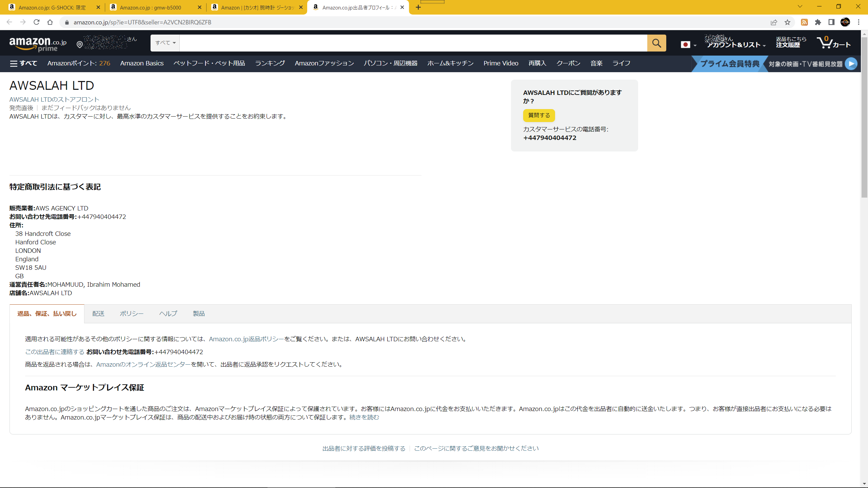868x488 pixels.
Task: Click the Chrome profile avatar
Action: (x=845, y=22)
